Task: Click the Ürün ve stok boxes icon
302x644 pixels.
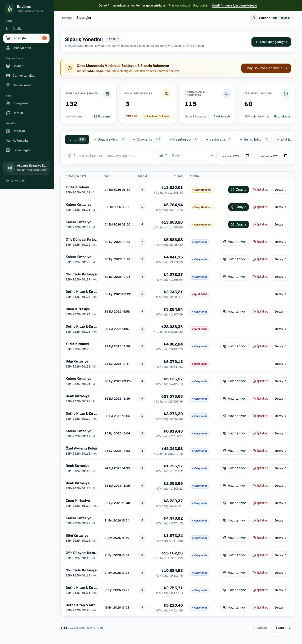Action: 8,48
